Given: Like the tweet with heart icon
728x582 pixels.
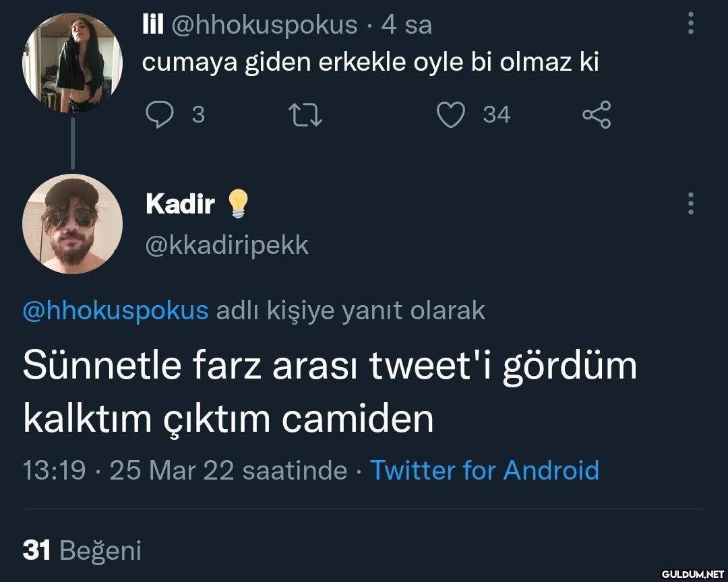Looking at the screenshot, I should (x=450, y=115).
